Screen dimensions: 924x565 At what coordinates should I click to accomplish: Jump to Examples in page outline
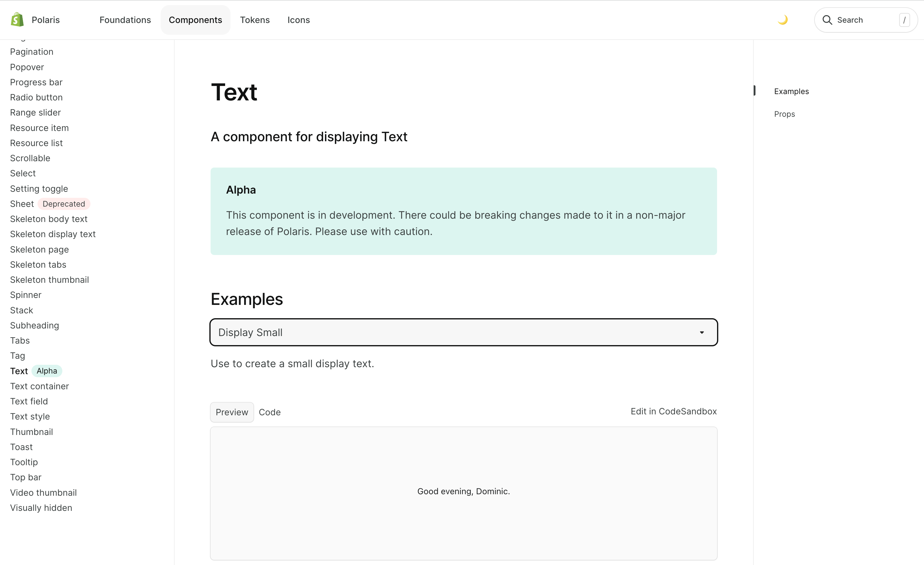[x=791, y=91]
